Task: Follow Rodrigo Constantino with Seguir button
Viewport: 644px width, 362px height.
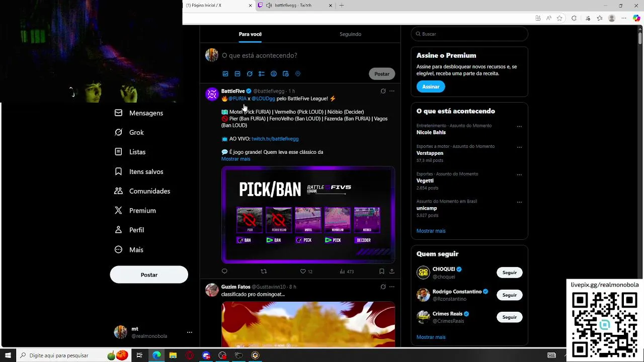Action: click(x=510, y=295)
